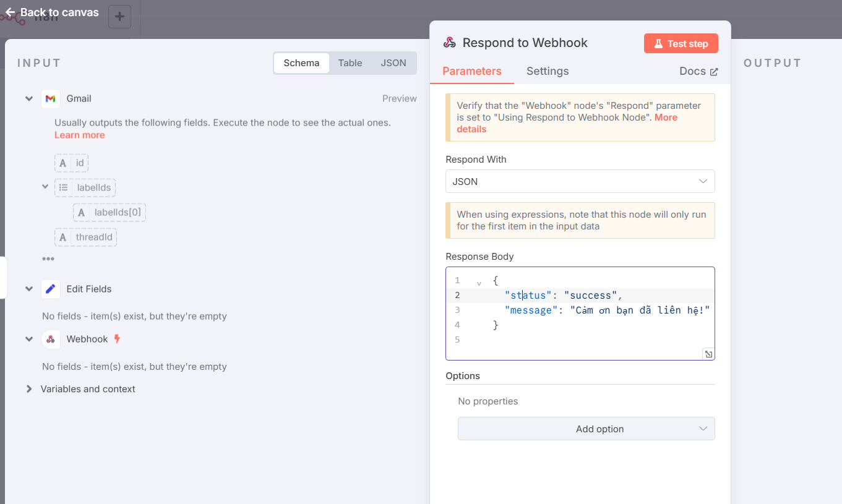The width and height of the screenshot is (842, 504).
Task: Click the OUTPUT panel heading
Action: [x=773, y=63]
